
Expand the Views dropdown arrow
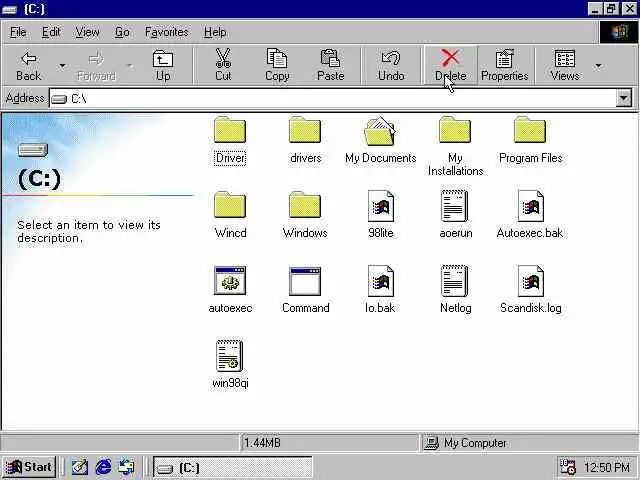598,65
